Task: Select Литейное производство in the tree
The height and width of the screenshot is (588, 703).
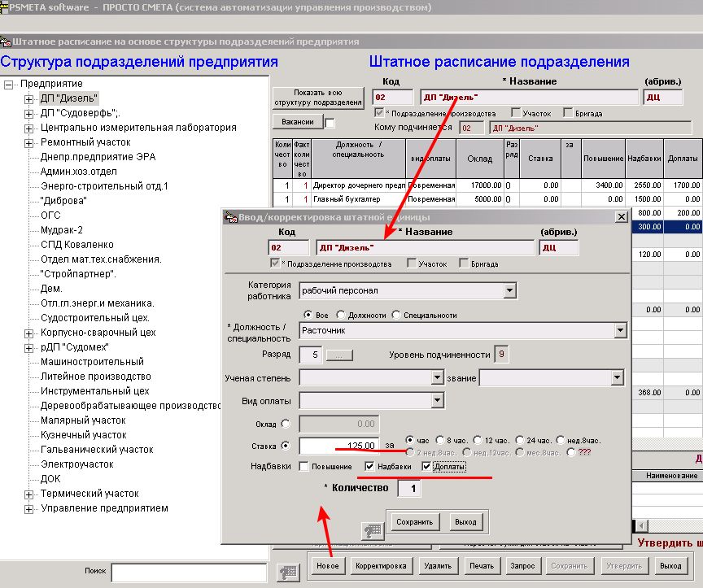Action: click(95, 377)
